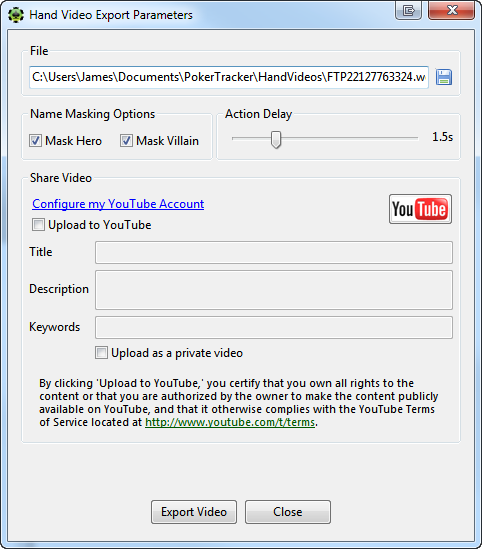
Task: Open the youtube.com/t/terms link
Action: (x=230, y=422)
